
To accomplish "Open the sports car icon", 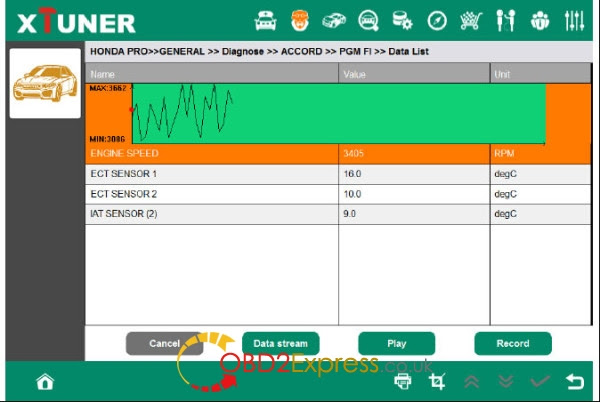I will coord(334,20).
